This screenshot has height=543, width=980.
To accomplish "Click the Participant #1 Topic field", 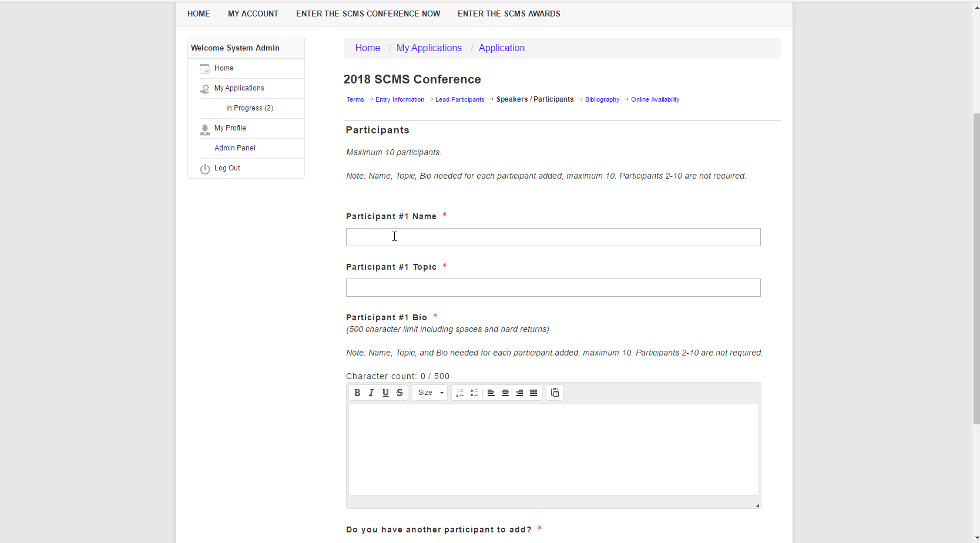I will click(x=553, y=288).
